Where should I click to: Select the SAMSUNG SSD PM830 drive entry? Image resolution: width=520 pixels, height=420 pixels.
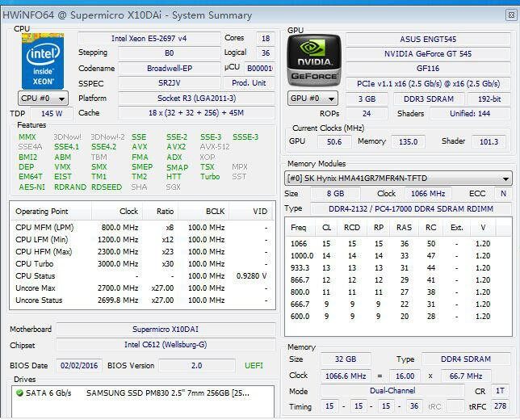[143, 393]
